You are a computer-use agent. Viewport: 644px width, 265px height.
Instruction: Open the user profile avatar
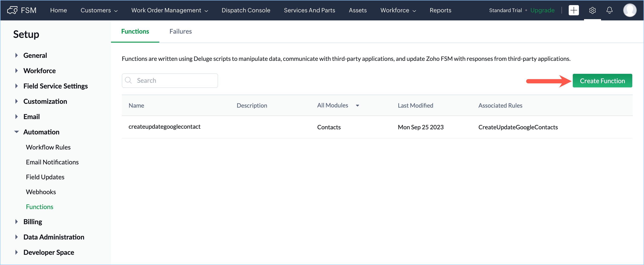630,10
